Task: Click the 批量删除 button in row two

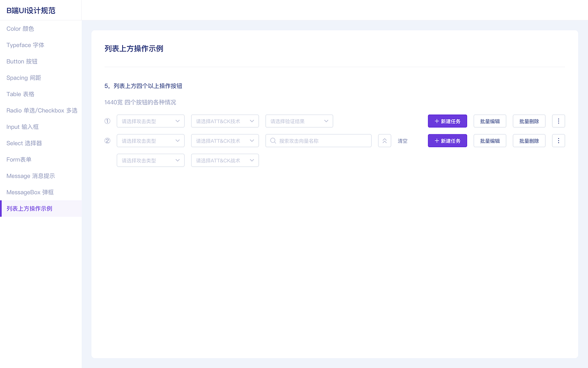Action: [x=529, y=140]
